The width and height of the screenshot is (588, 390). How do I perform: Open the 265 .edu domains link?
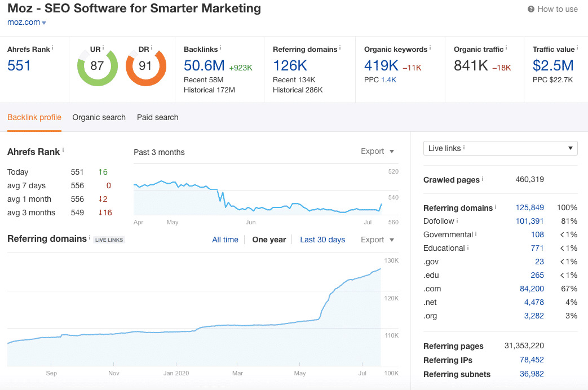pos(537,275)
